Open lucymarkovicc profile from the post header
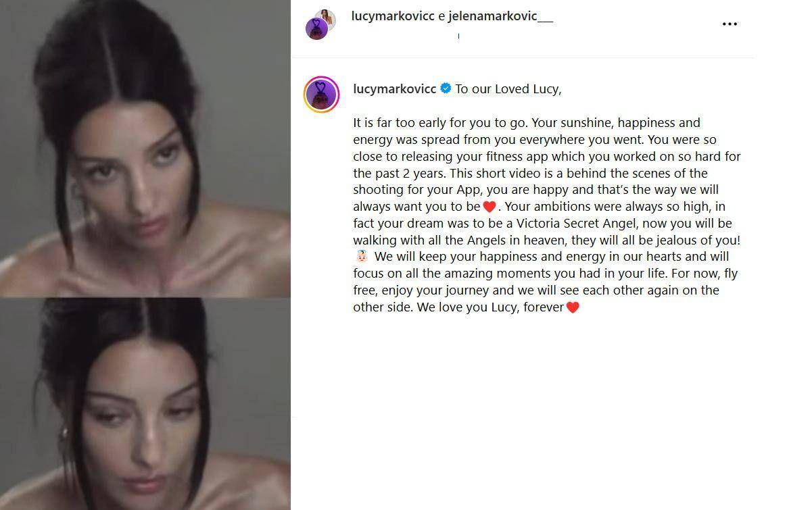 coord(393,16)
